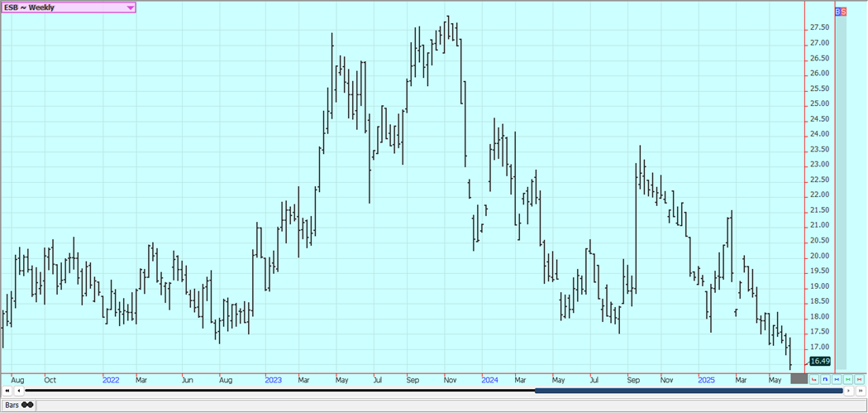868x413 pixels.
Task: Click the blue arch scale icon
Action: pyautogui.click(x=825, y=379)
